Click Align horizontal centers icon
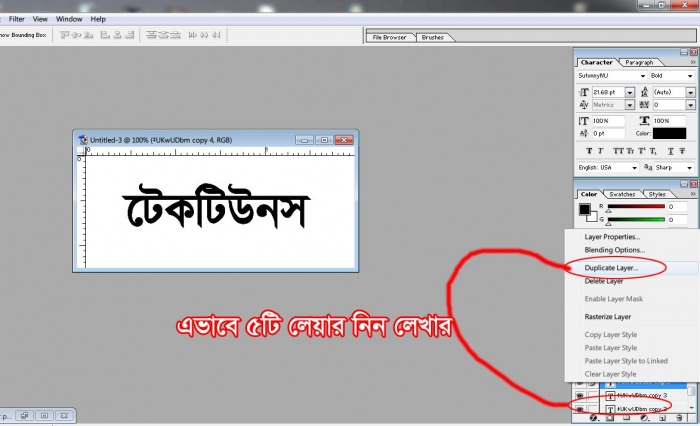The width and height of the screenshot is (700, 426). [x=117, y=35]
